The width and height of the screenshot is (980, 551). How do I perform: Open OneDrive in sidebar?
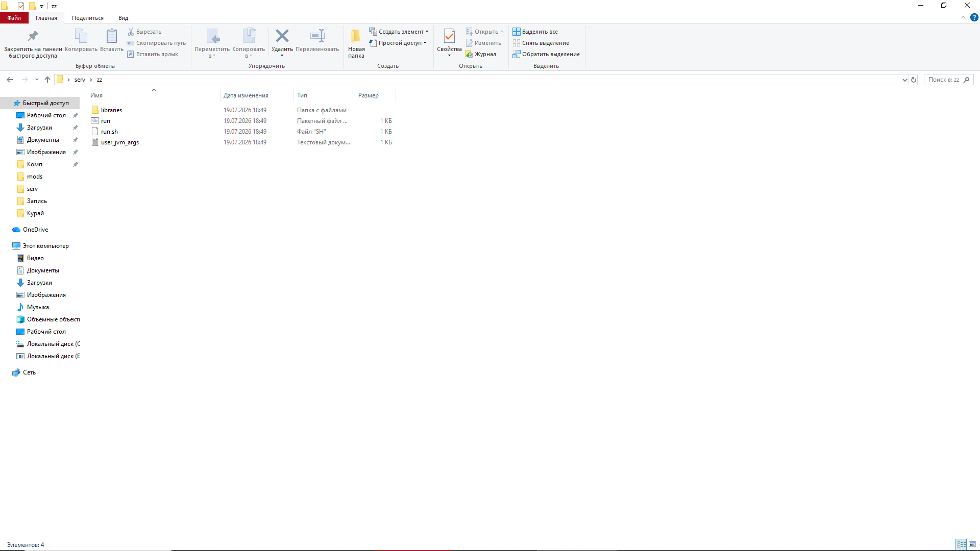point(35,230)
